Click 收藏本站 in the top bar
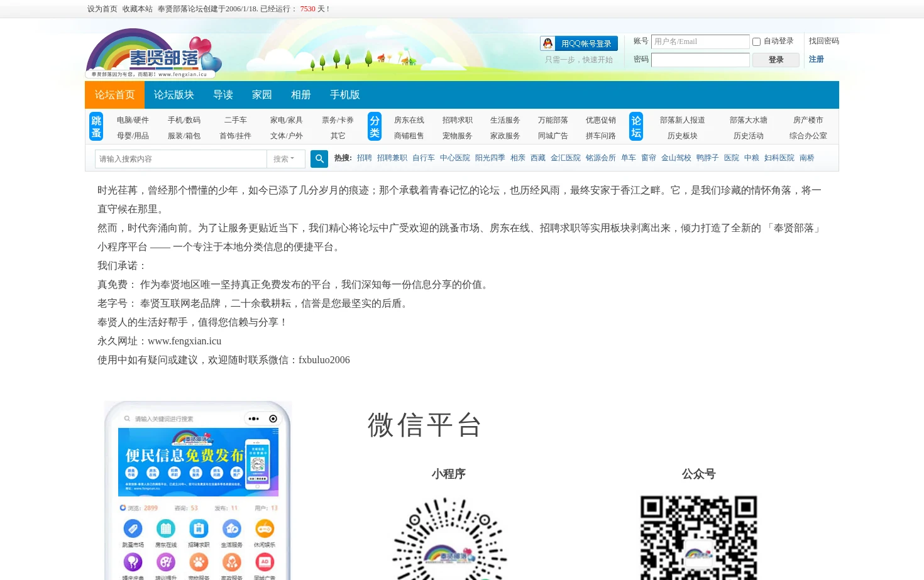 click(x=138, y=9)
